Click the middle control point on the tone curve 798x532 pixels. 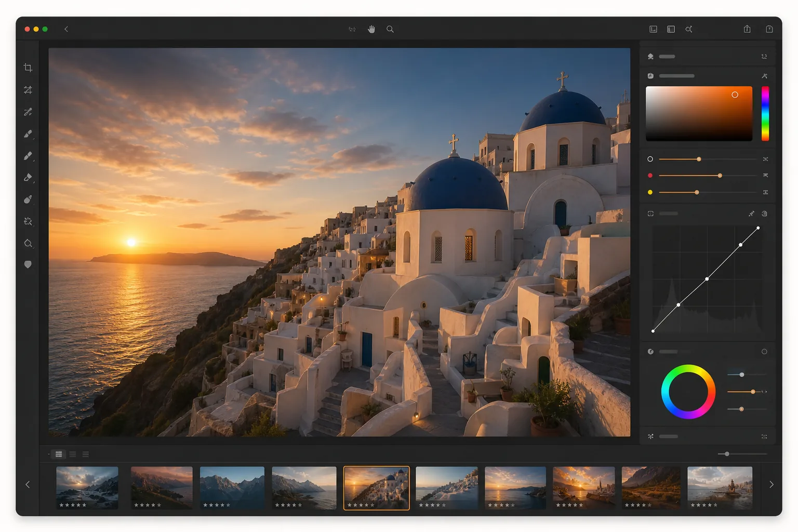point(707,279)
